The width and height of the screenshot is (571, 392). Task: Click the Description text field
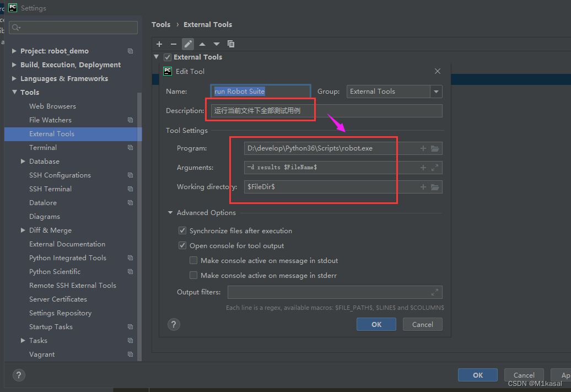327,111
